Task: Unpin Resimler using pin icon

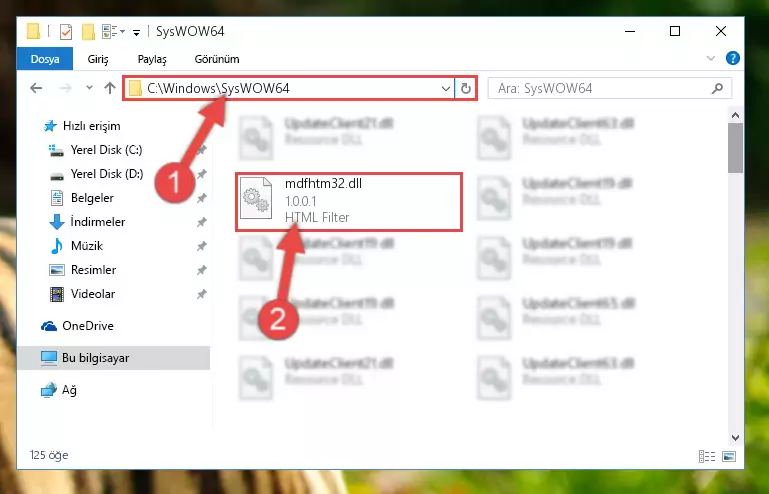Action: [x=202, y=270]
